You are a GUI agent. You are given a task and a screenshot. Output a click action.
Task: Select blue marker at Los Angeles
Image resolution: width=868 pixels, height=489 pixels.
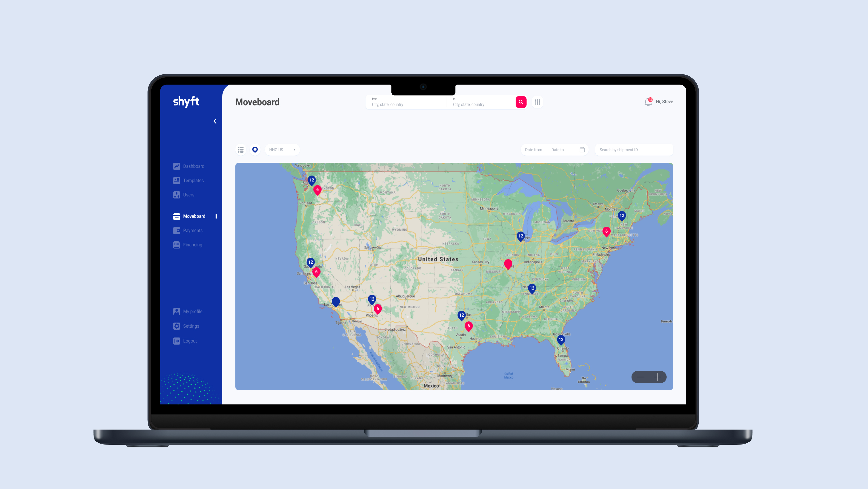point(336,302)
